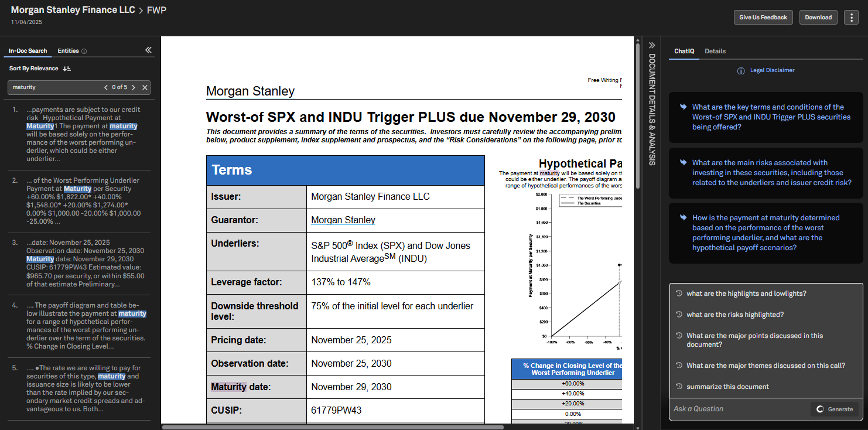Click the arrow icon on key terms question
Screen dimensions: 868x430
(x=683, y=107)
